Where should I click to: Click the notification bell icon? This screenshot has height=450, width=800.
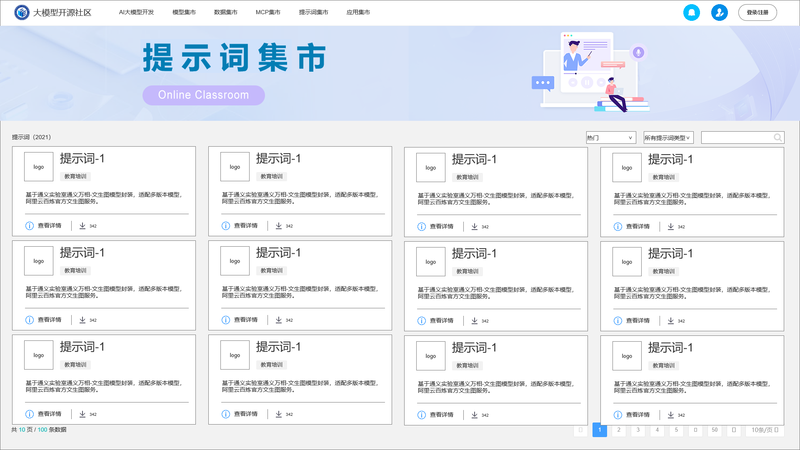691,12
